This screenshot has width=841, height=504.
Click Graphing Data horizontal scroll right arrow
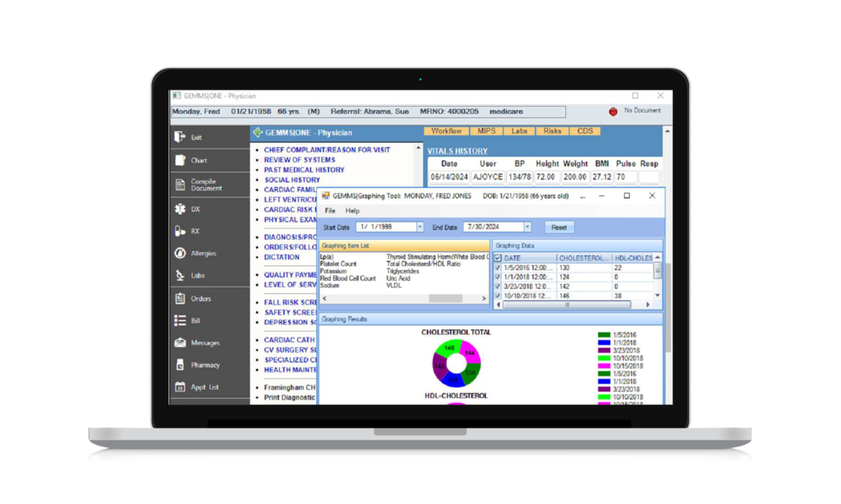(647, 305)
